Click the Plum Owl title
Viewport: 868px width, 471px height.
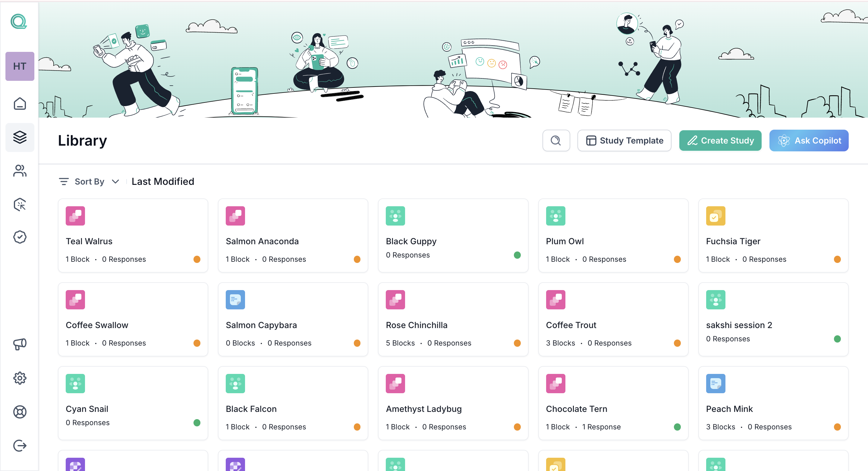(x=565, y=242)
